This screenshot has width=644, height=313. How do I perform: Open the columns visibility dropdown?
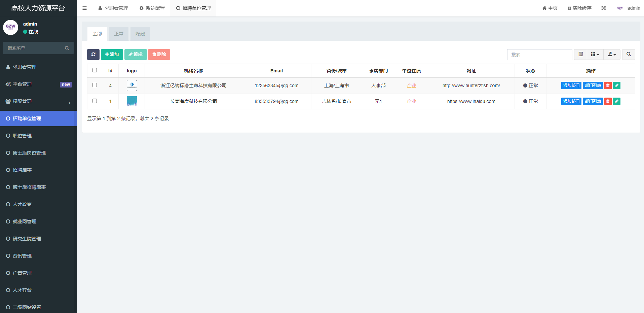(595, 55)
